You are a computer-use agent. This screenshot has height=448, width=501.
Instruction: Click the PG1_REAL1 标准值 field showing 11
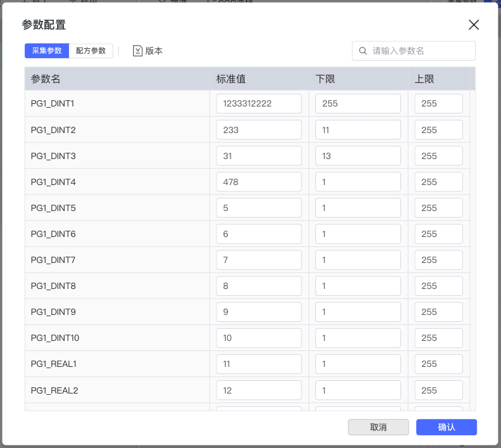(x=258, y=364)
